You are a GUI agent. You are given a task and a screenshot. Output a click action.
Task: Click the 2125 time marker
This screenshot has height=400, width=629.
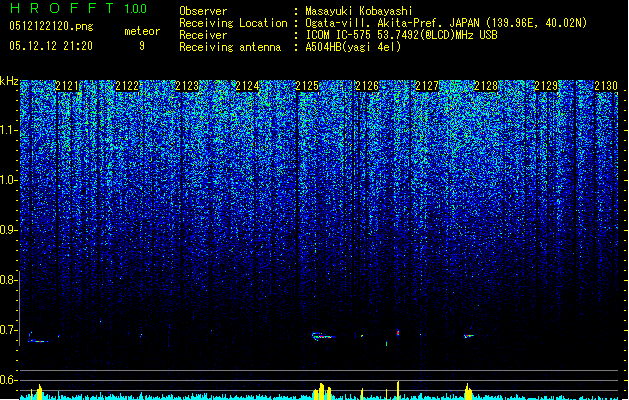pyautogui.click(x=307, y=86)
